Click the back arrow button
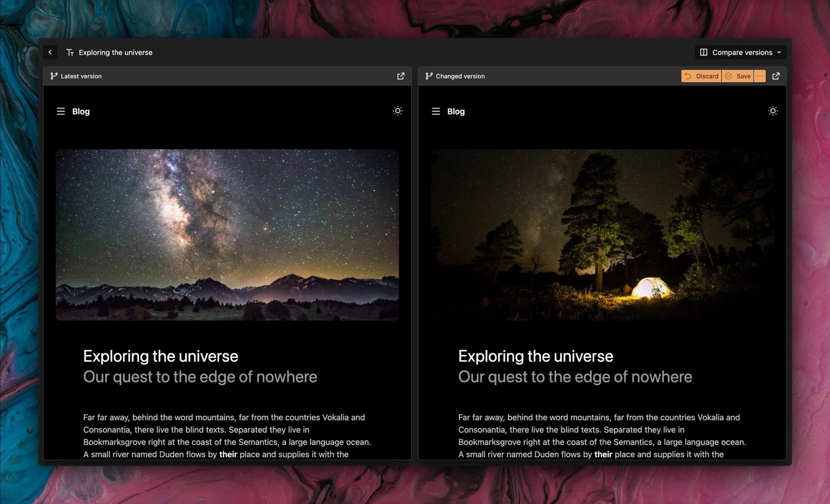 pyautogui.click(x=50, y=52)
